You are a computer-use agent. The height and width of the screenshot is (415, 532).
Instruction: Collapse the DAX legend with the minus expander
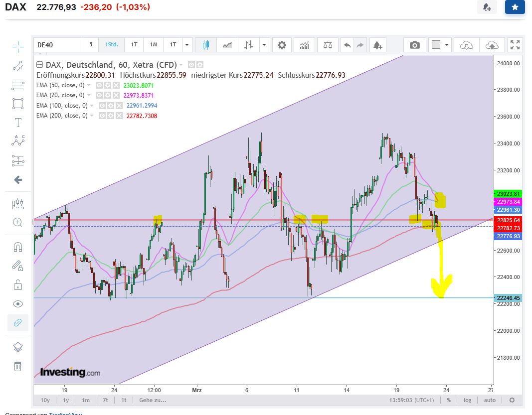point(40,65)
